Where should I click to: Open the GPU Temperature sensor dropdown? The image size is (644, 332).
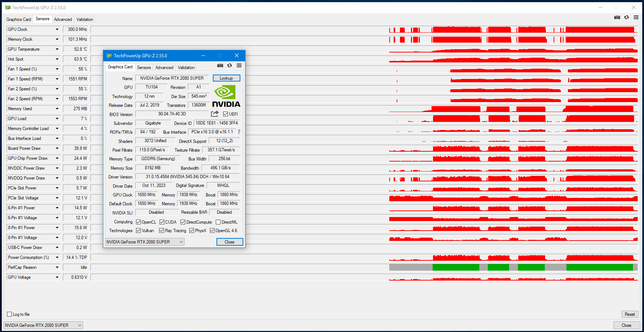[x=57, y=49]
